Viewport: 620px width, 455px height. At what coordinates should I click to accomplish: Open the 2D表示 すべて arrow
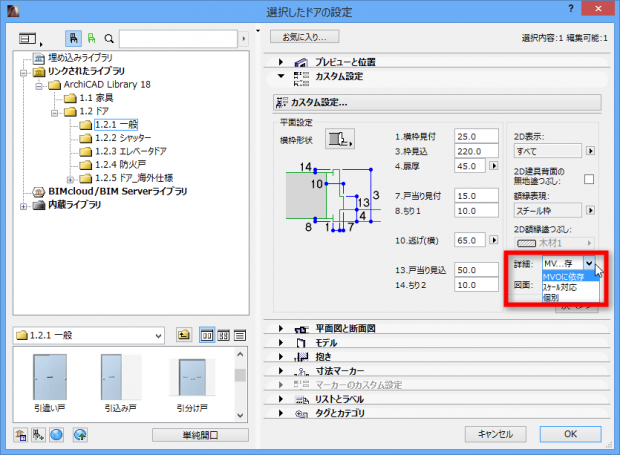click(x=590, y=151)
